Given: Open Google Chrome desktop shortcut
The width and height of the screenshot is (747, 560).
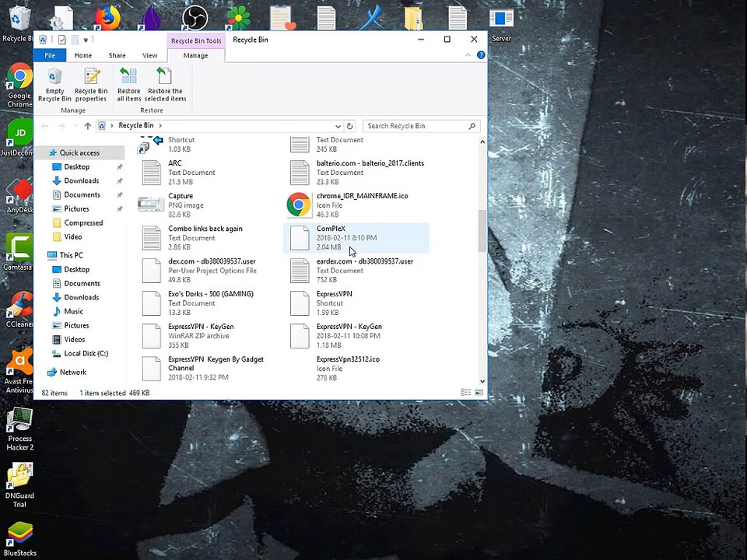Looking at the screenshot, I should [x=19, y=86].
